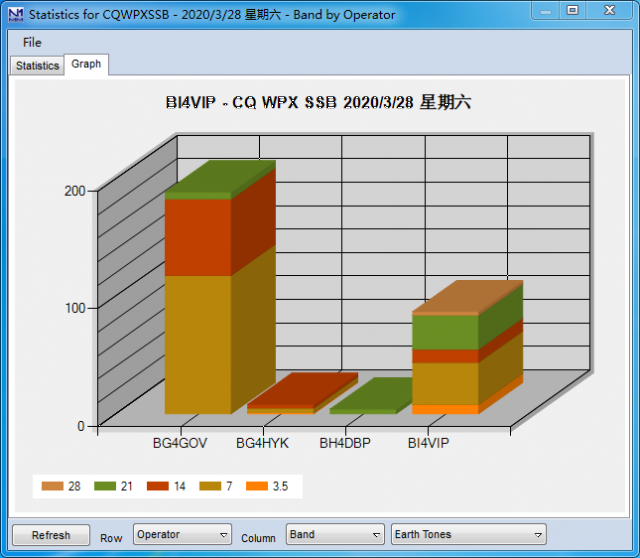Screen dimensions: 640x558
Task: Click the BG4GOV 14 band bar segment
Action: pyautogui.click(x=198, y=237)
